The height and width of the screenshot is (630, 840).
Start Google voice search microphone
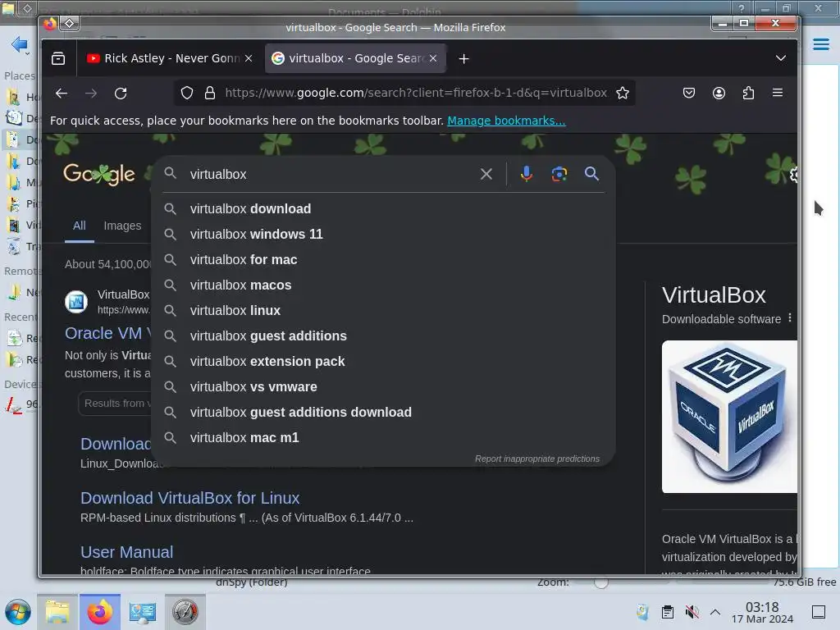coord(526,174)
